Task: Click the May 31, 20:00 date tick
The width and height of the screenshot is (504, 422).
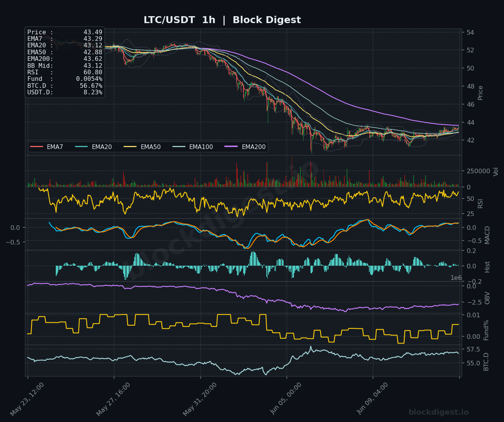Action: click(x=200, y=399)
